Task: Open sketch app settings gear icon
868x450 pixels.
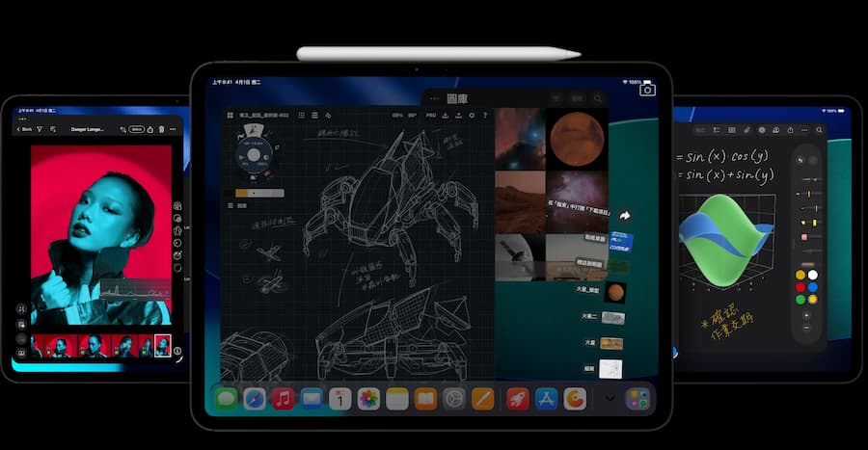Action: pyautogui.click(x=472, y=115)
